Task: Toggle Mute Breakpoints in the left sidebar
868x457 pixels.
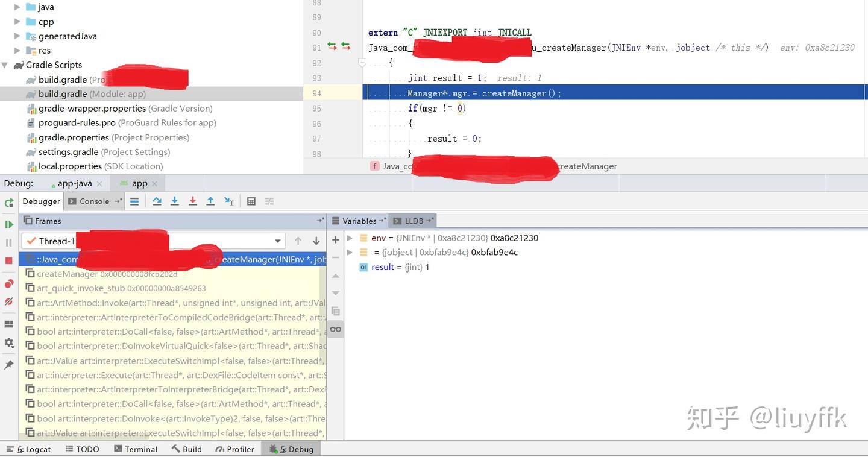Action: point(8,300)
